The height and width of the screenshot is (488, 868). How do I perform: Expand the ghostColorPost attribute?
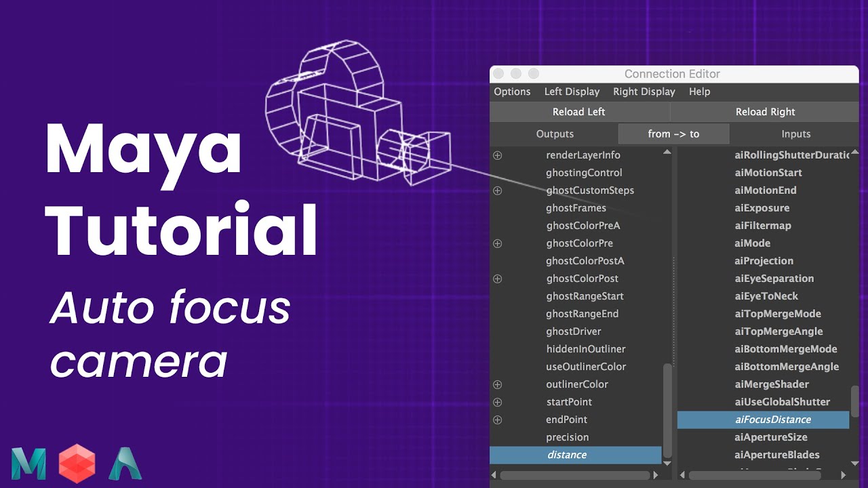497,279
